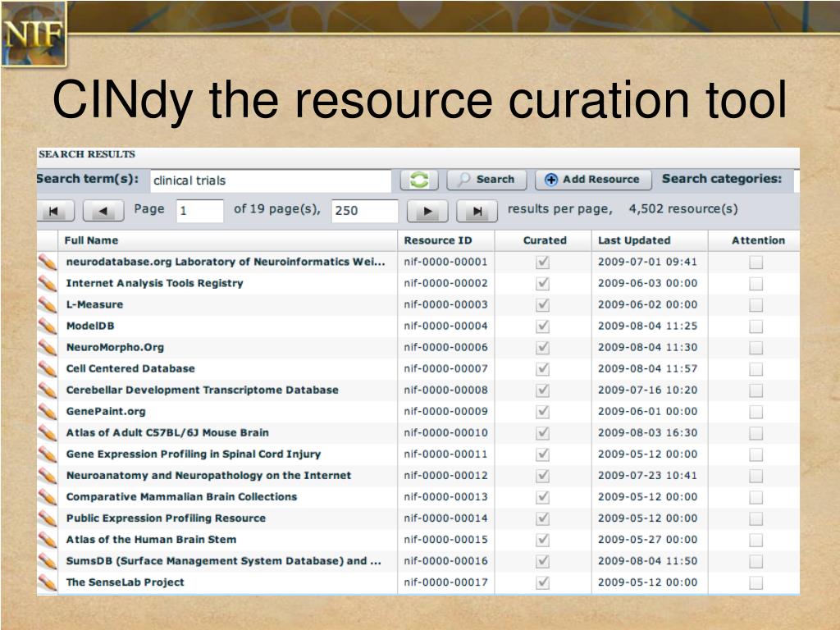This screenshot has width=840, height=630.
Task: Click pencil icon beside NeuroMorpho.Org
Action: [x=47, y=348]
